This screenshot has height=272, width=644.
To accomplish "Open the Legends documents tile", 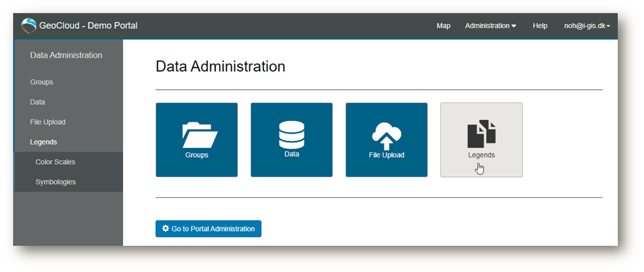I will [482, 140].
